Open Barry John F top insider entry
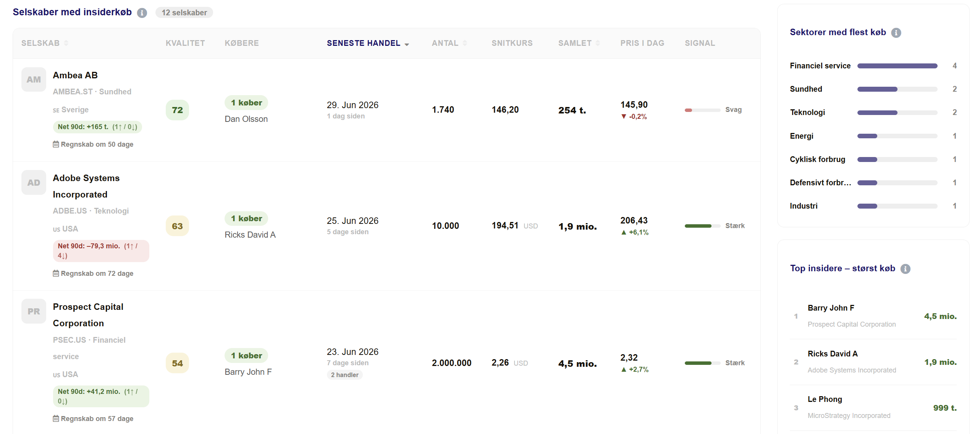 [873, 316]
